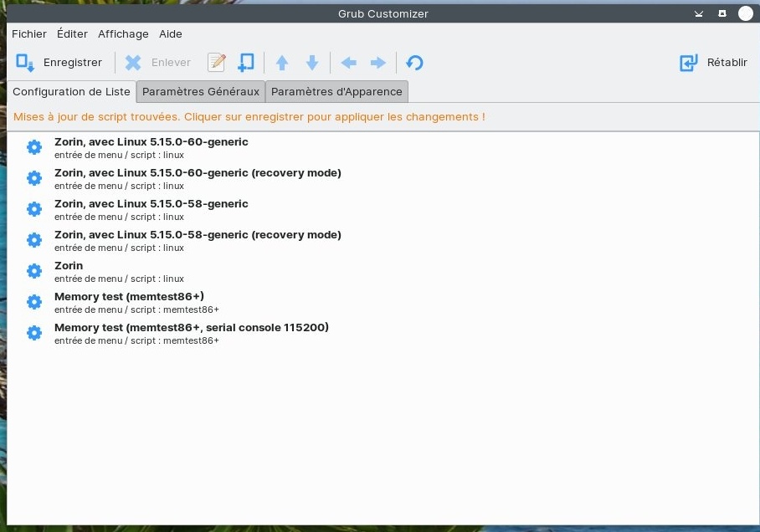Switch to Paramètres Généraux tab
Screen dimensions: 760x532
[201, 91]
